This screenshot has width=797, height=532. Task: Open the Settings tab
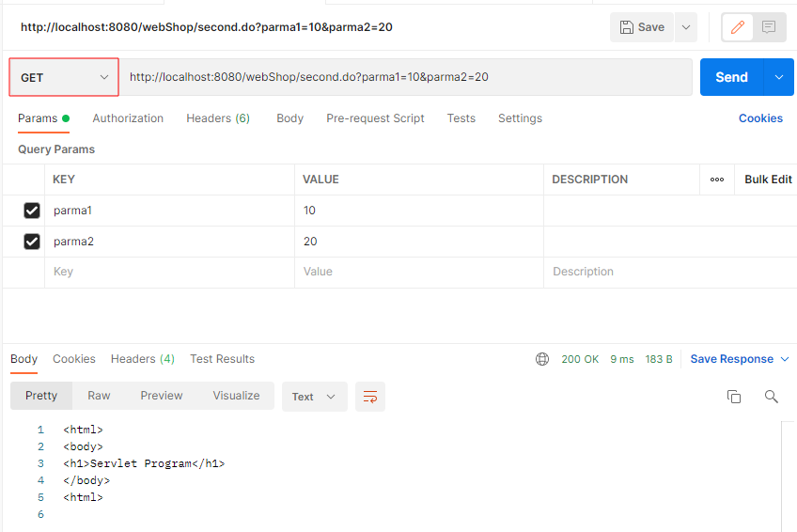click(520, 118)
